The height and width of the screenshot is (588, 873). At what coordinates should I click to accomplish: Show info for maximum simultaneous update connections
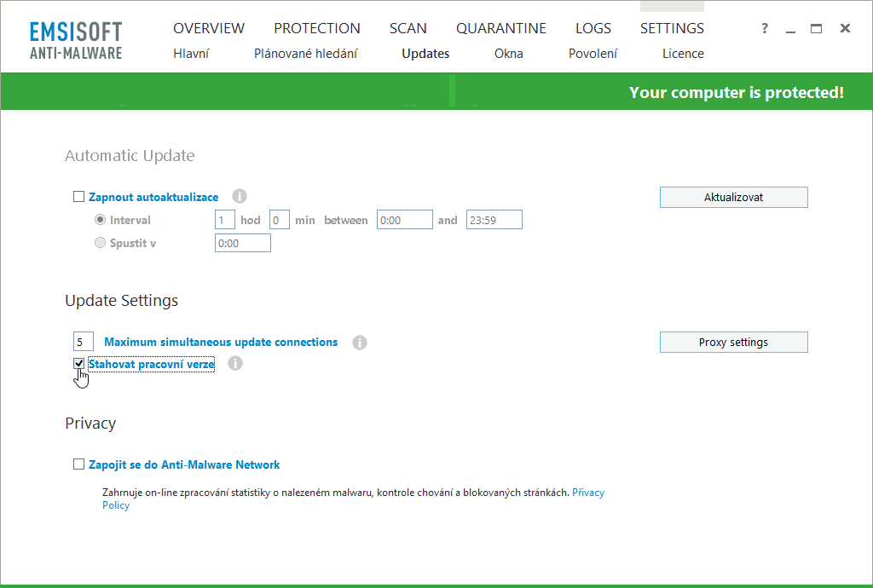pyautogui.click(x=360, y=342)
